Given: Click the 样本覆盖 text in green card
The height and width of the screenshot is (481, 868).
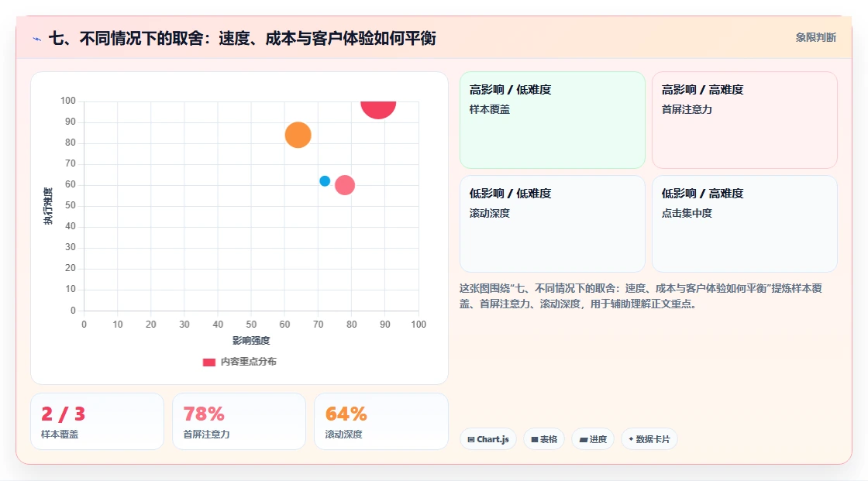Looking at the screenshot, I should point(489,109).
